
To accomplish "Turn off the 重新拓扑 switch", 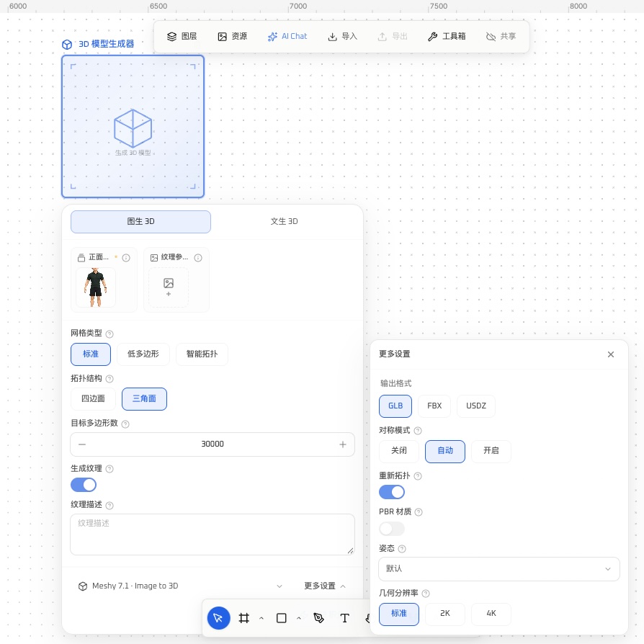I will click(x=392, y=492).
